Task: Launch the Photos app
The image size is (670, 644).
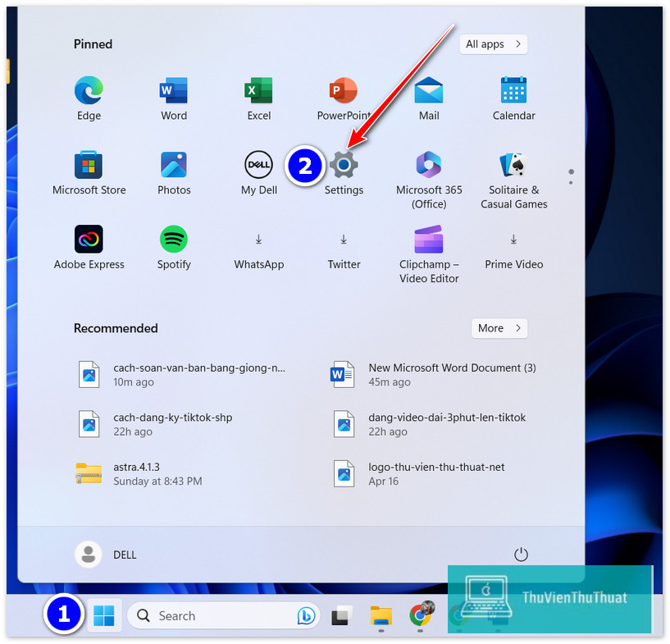Action: pos(174,172)
